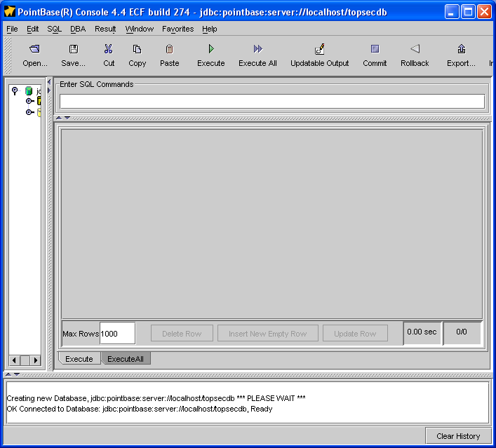Click the Insert New Empty Row button
Viewport: 496px width, 448px height.
[x=267, y=334]
